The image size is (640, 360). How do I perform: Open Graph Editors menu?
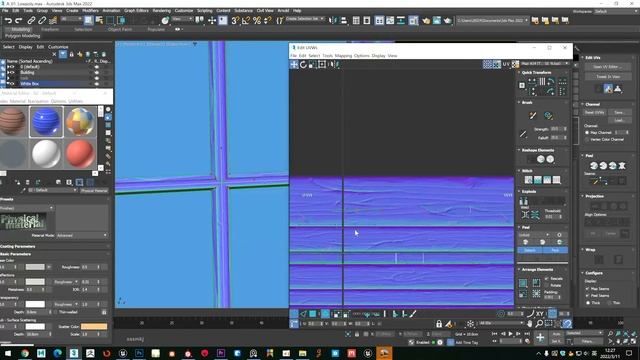point(136,11)
